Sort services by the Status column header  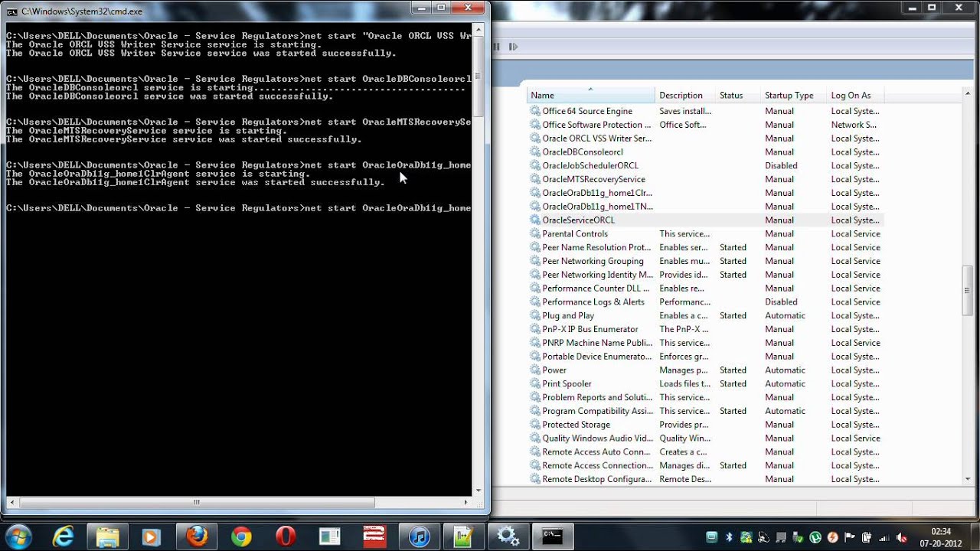click(738, 95)
